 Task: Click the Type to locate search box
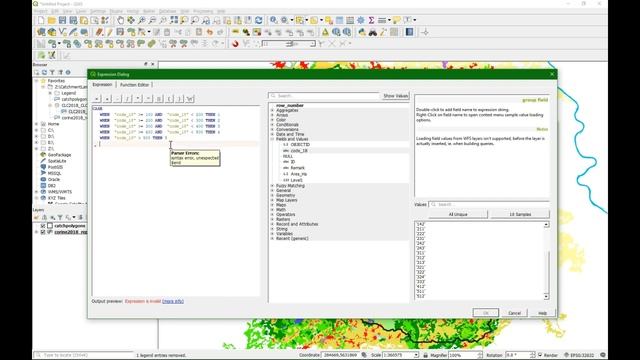[x=84, y=355]
